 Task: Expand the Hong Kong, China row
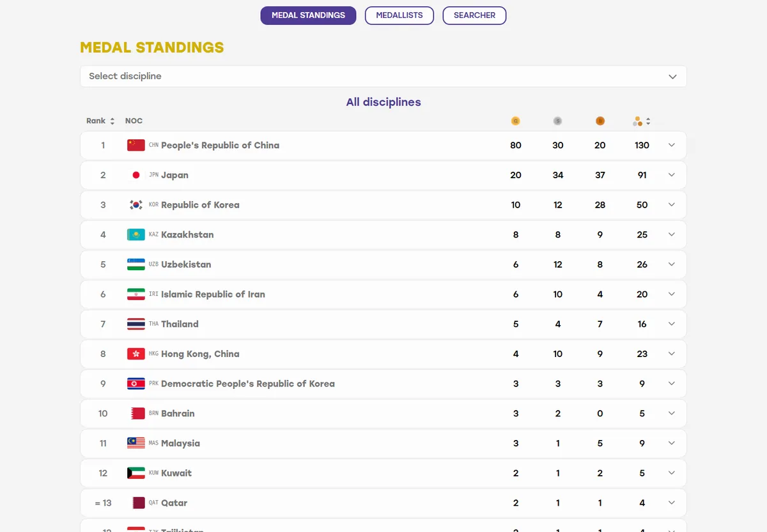(671, 354)
